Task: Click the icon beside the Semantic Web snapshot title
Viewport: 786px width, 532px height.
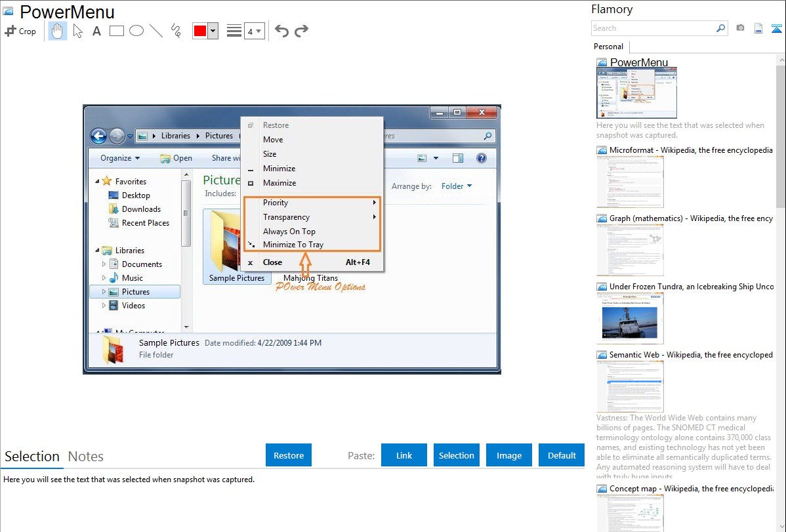Action: (x=602, y=355)
